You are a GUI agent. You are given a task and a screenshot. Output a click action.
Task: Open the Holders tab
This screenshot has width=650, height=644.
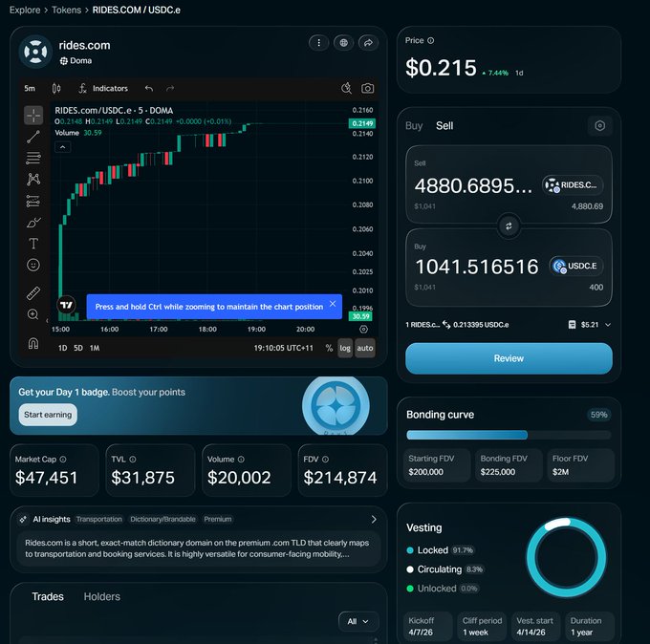point(102,596)
